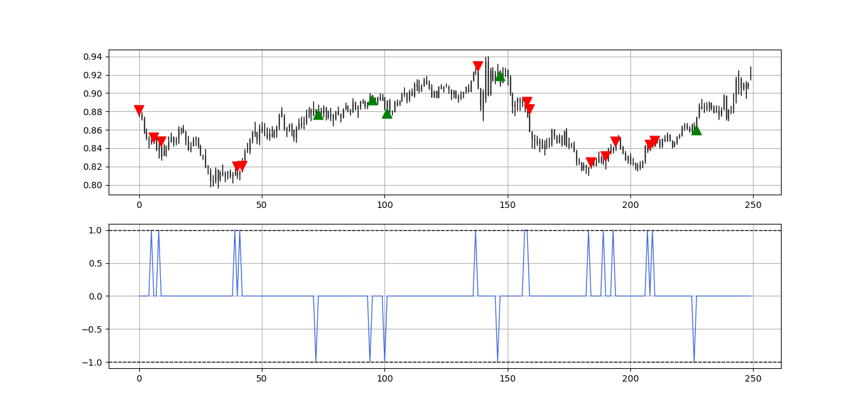The height and width of the screenshot is (414, 868).
Task: Click the red down-triangle marker near x=184
Action: click(x=591, y=163)
